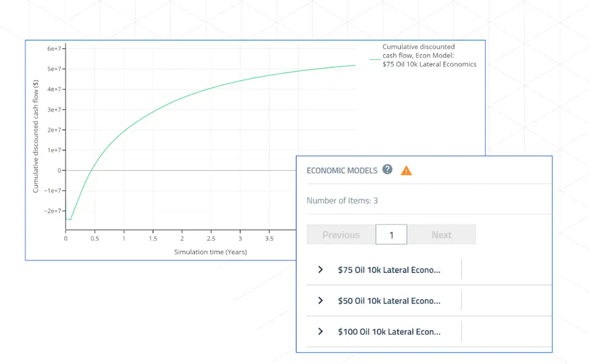
Task: Select the $100 Oil 10k Lateral Econ... name
Action: pyautogui.click(x=389, y=332)
